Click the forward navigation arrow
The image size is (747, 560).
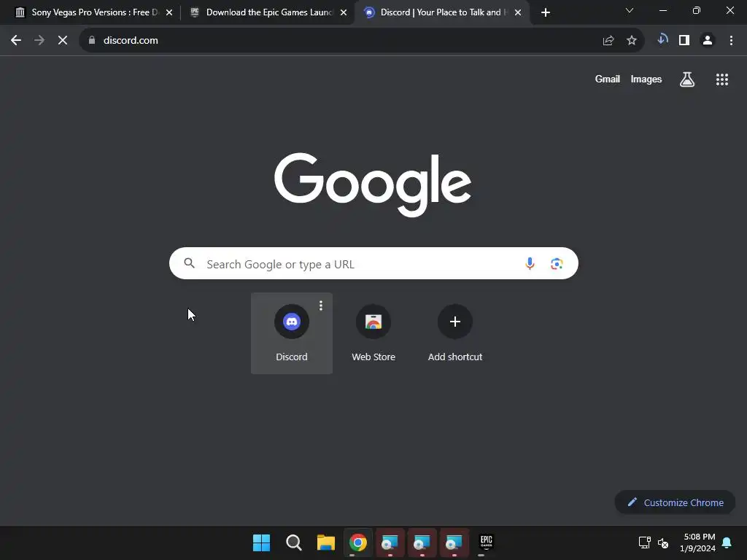pos(39,41)
